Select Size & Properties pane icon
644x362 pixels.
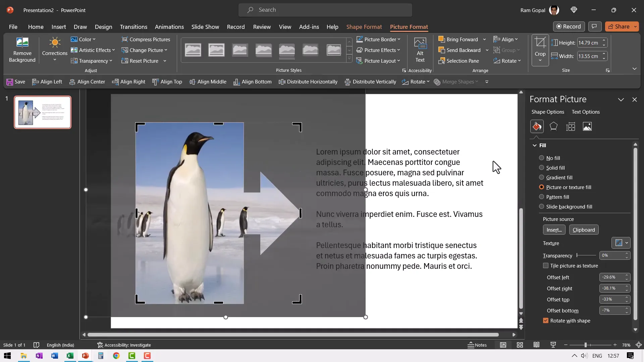(x=570, y=126)
